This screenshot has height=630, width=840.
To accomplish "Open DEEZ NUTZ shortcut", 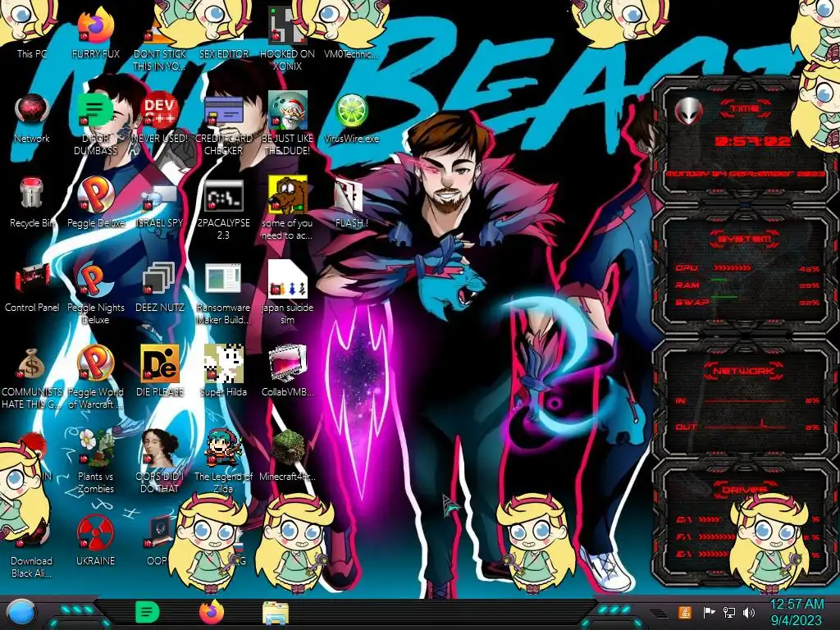I will (x=159, y=286).
